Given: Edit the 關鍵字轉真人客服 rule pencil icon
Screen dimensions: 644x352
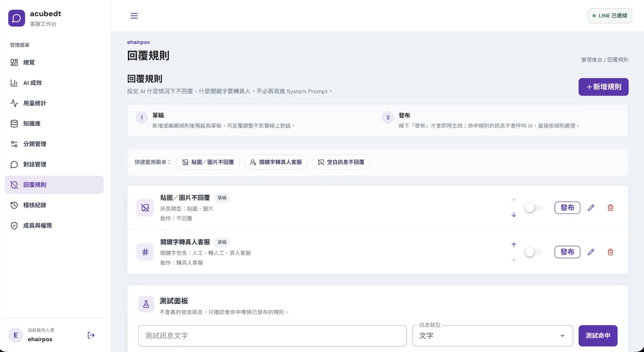Looking at the screenshot, I should coord(591,252).
